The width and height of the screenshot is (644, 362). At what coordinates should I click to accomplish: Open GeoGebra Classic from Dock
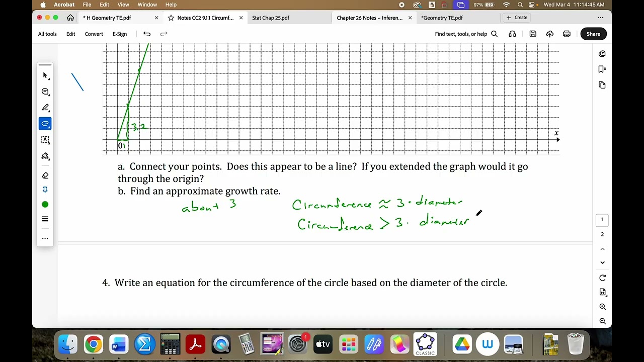pyautogui.click(x=425, y=344)
